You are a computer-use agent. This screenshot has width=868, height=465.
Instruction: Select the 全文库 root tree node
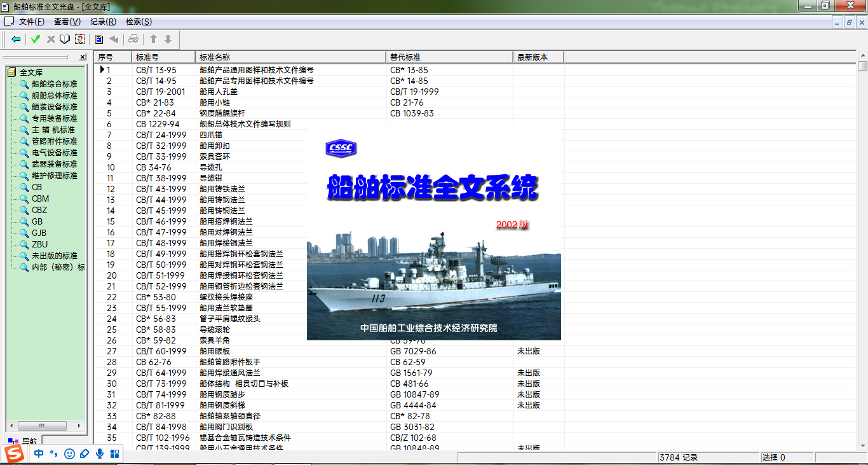(31, 73)
